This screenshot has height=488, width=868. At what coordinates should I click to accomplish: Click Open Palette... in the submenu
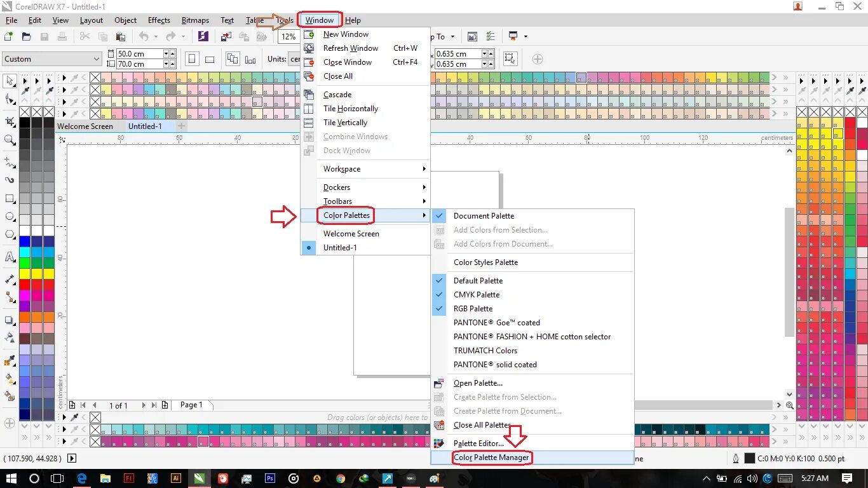point(532,383)
